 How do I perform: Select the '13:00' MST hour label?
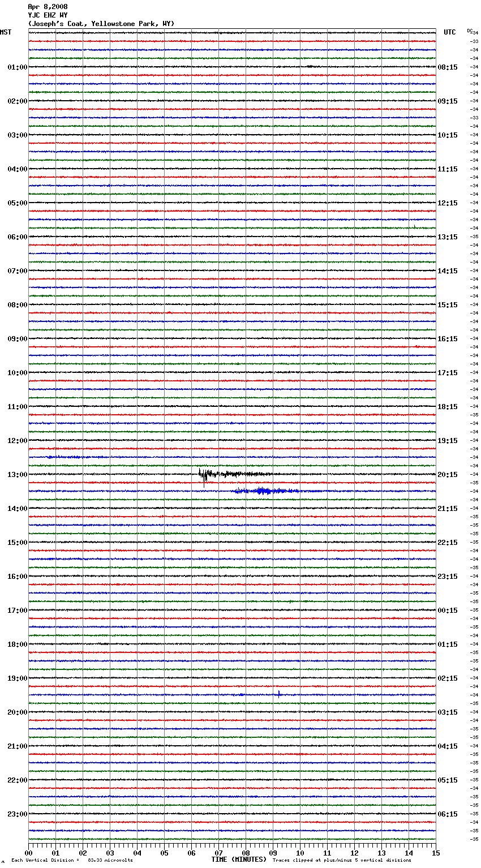tap(18, 475)
